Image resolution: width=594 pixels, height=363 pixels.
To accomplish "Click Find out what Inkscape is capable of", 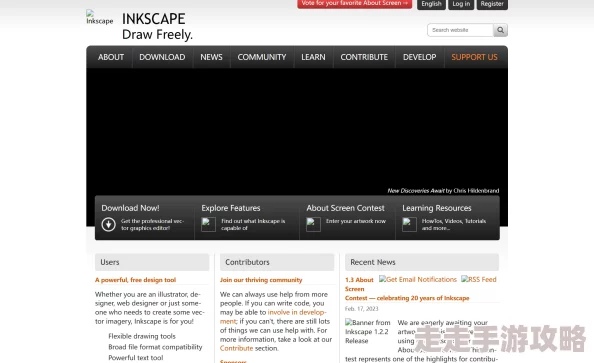I will 253,224.
